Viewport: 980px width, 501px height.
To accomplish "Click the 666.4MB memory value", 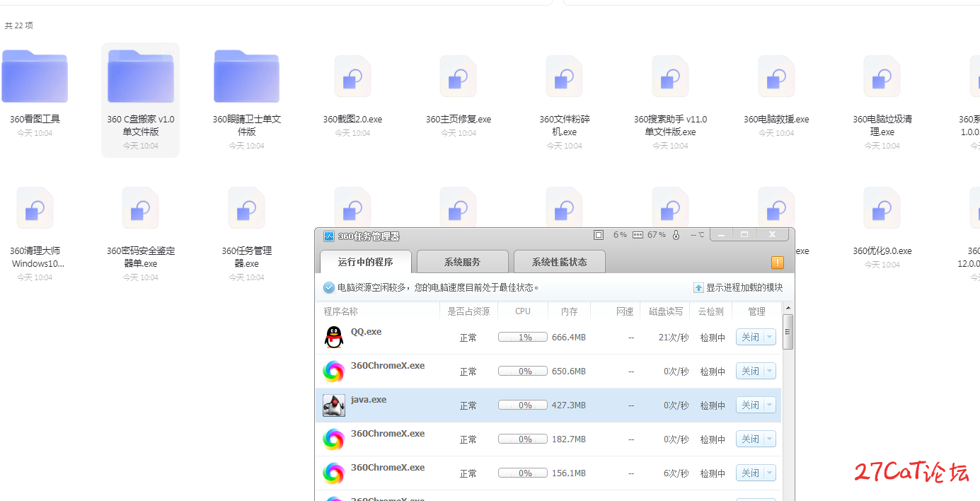I will pos(569,338).
